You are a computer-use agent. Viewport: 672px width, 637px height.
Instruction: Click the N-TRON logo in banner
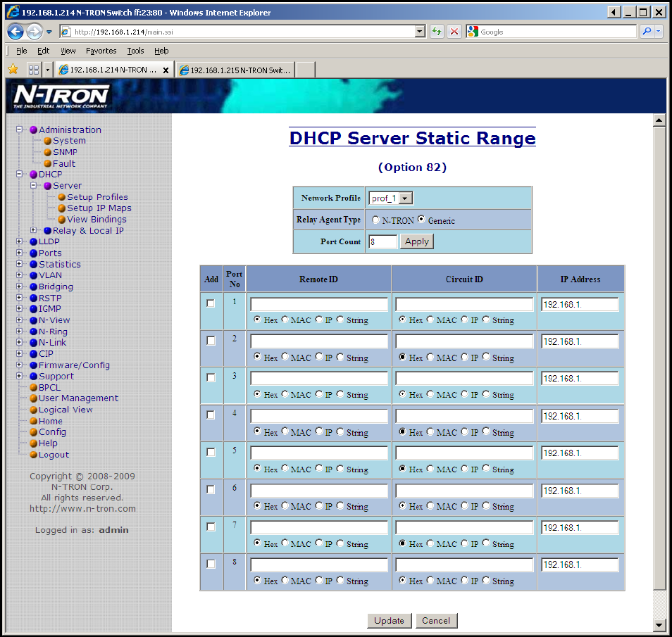click(x=61, y=96)
